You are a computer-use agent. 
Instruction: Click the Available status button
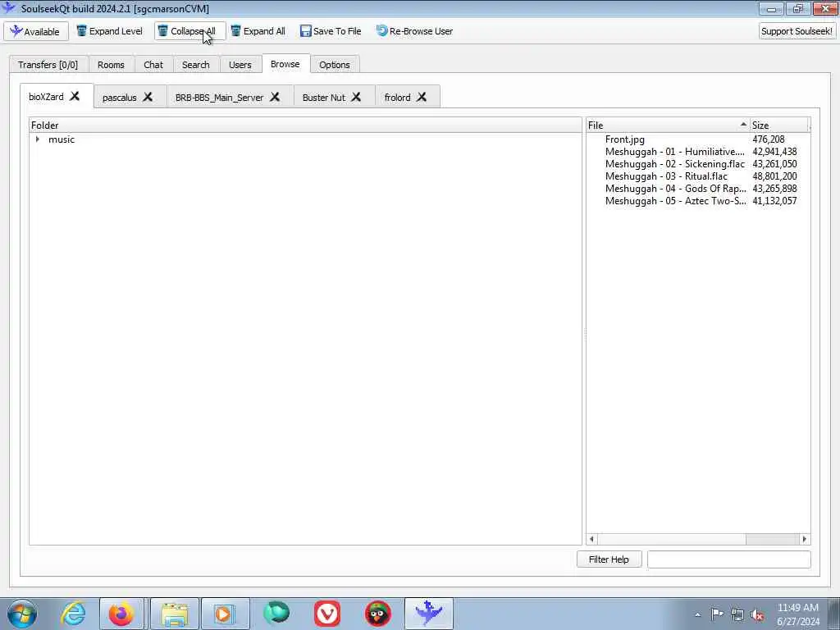pos(36,32)
